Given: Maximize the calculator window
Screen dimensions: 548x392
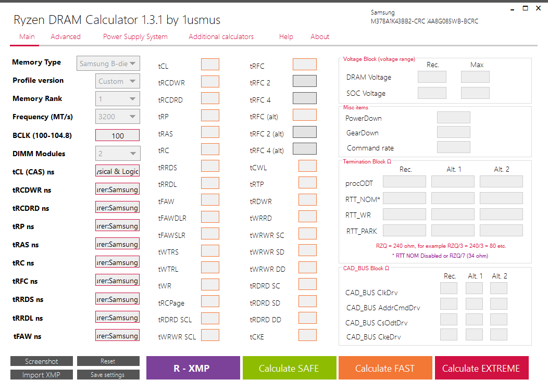Looking at the screenshot, I should tap(525, 8).
